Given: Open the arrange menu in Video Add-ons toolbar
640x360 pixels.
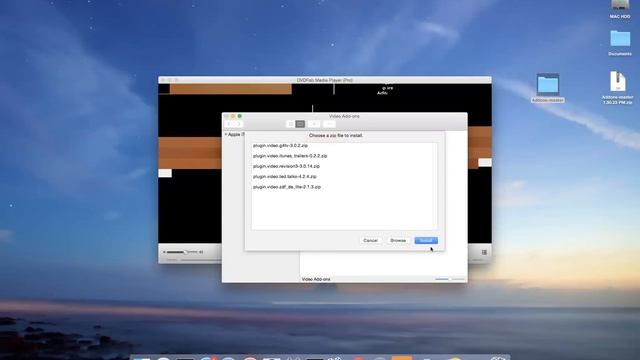Looking at the screenshot, I should click(x=314, y=124).
